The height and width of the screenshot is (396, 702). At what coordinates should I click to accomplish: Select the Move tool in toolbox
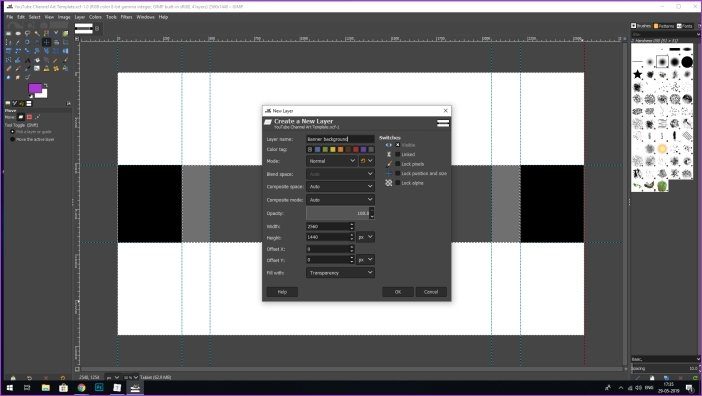46,42
